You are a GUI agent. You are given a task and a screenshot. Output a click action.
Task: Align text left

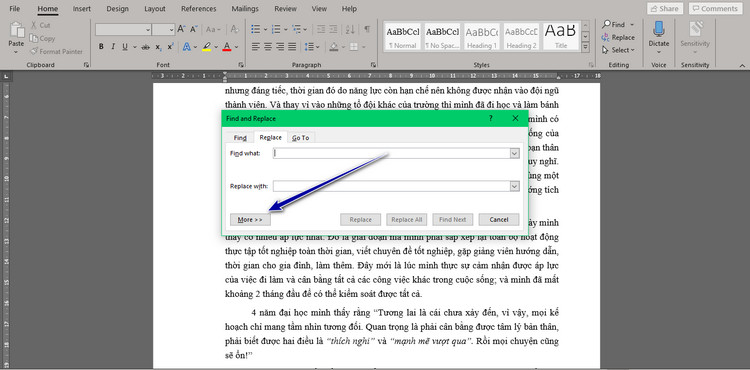pos(256,47)
